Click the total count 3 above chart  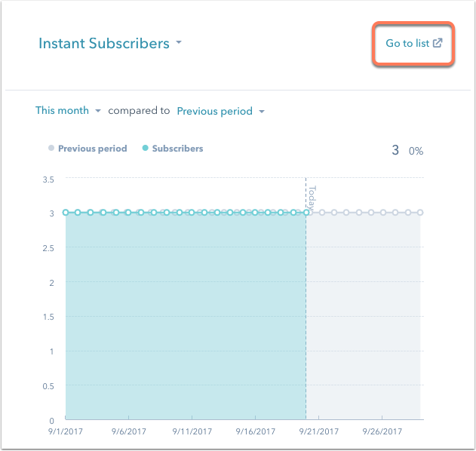tap(395, 150)
